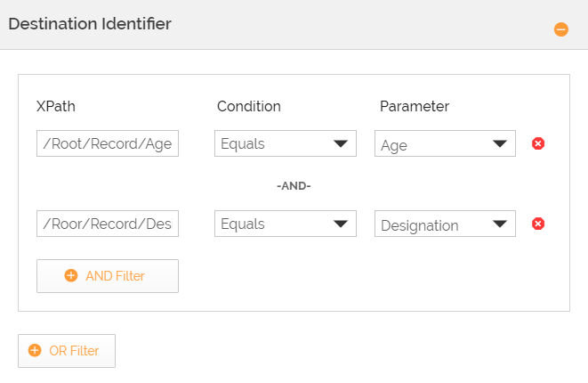
Task: Open the Condition dropdown in the Age row
Action: 285,144
